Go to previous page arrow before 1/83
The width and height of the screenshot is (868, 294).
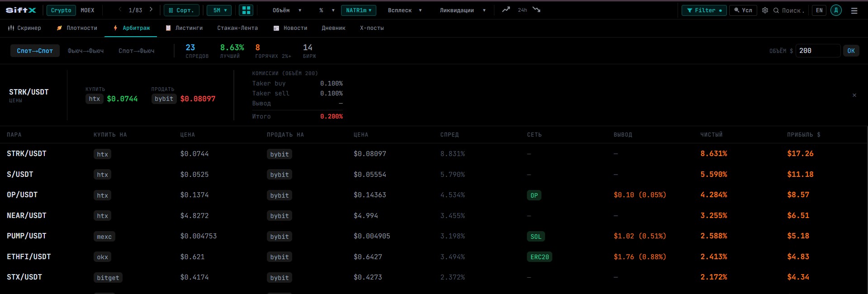[120, 9]
